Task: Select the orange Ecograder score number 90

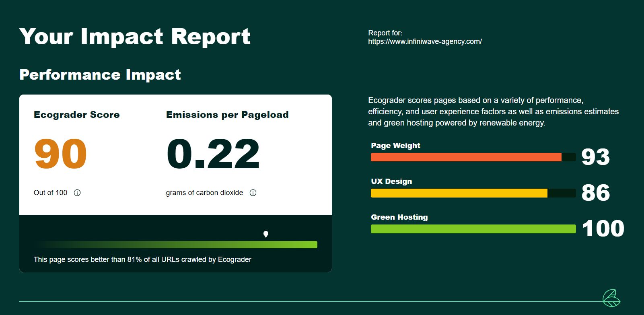Action: coord(60,154)
